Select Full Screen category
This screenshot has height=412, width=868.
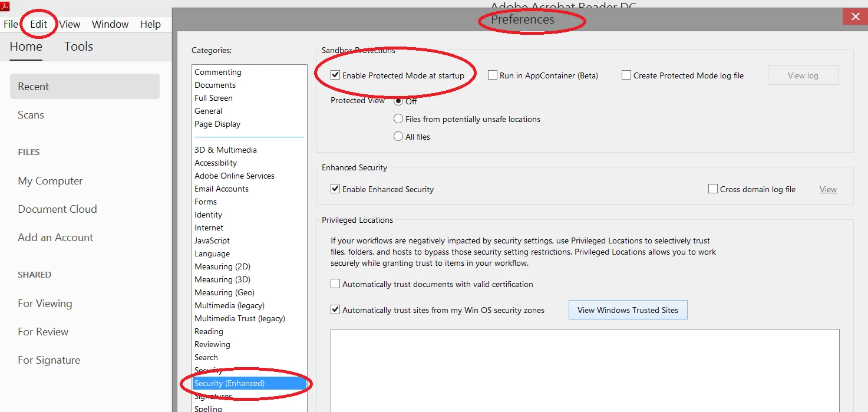click(x=213, y=98)
